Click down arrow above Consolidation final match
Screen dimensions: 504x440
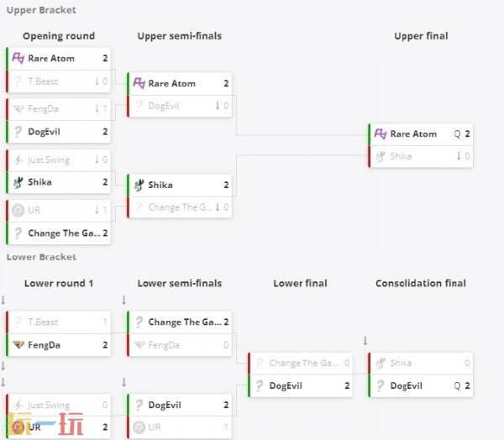point(365,340)
